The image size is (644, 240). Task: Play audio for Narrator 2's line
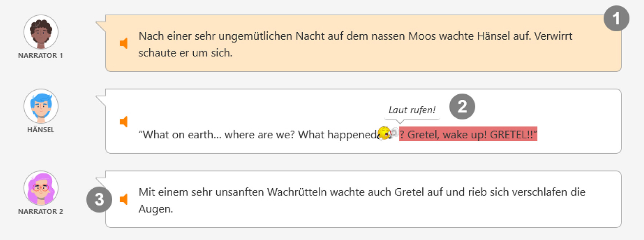124,199
